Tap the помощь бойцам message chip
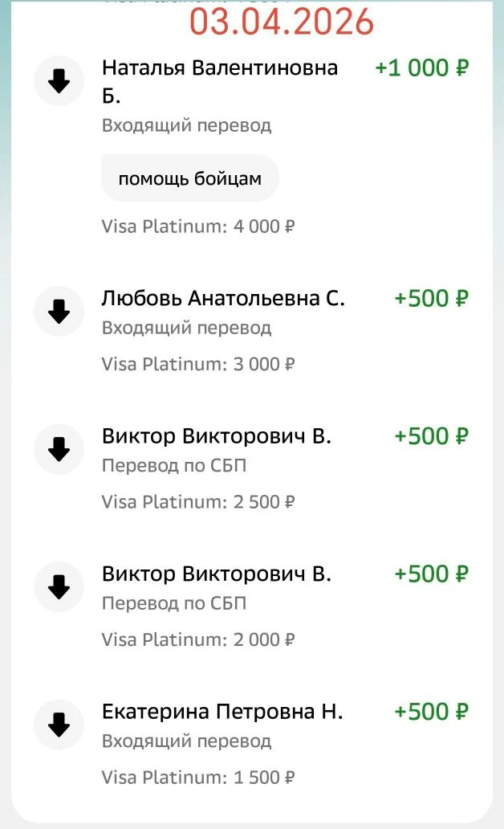The height and width of the screenshot is (829, 504). pos(189,178)
